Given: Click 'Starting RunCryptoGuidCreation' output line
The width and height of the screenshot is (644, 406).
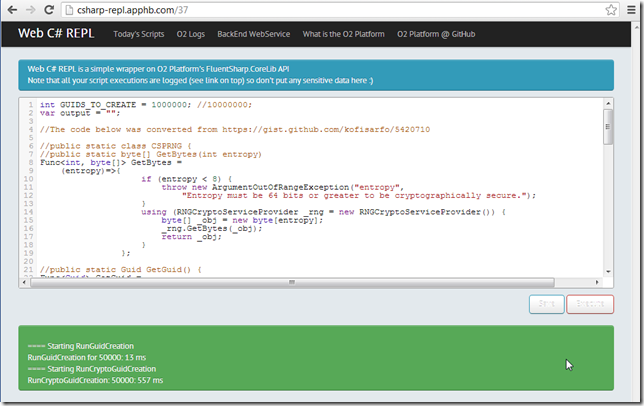Looking at the screenshot, I should point(92,369).
